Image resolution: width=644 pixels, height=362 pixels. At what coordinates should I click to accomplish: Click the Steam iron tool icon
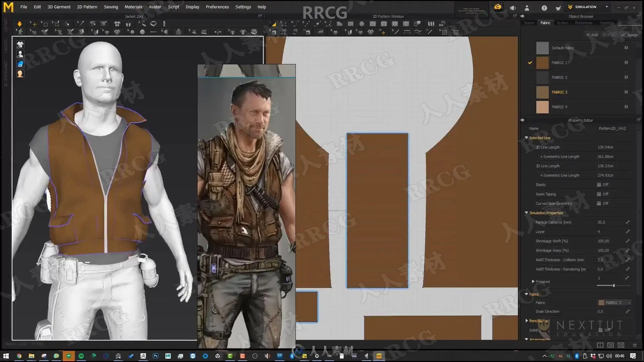pos(320,32)
